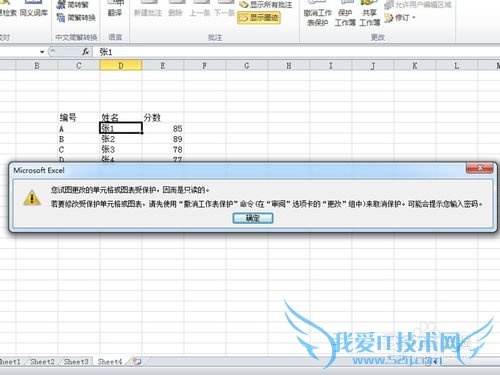Click the formula bar showing 张1
This screenshot has height=375, width=500.
(x=297, y=52)
